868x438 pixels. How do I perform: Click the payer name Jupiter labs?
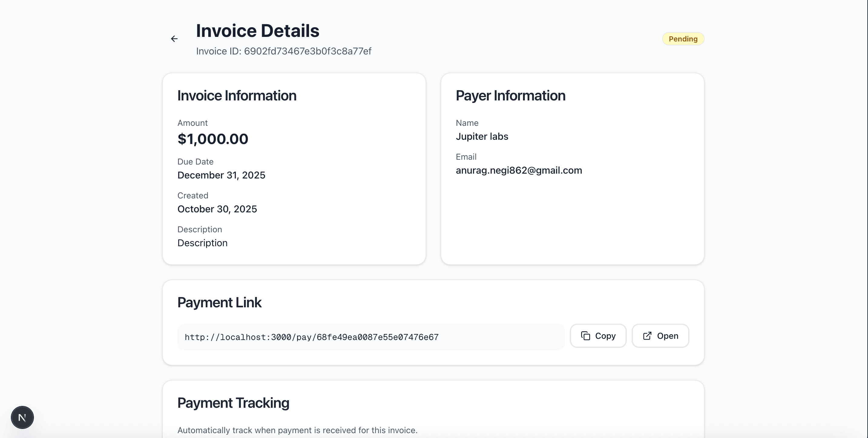(482, 136)
